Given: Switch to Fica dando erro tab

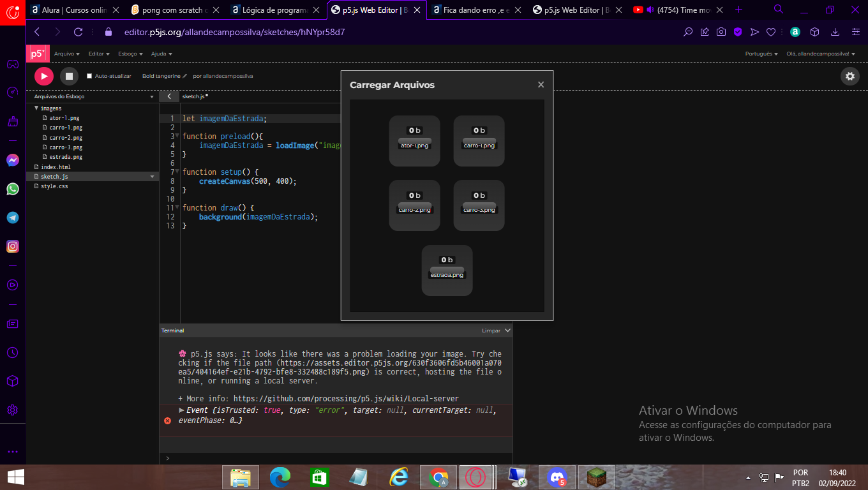Looking at the screenshot, I should [475, 10].
